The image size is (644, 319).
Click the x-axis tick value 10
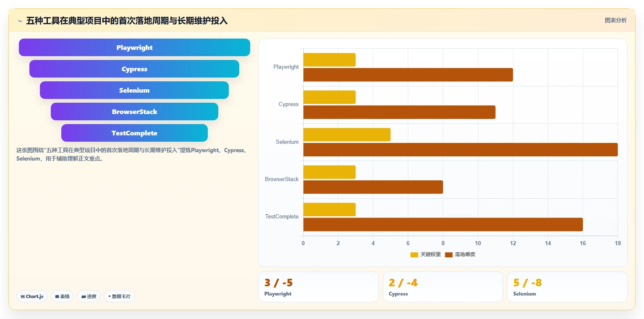(x=478, y=243)
